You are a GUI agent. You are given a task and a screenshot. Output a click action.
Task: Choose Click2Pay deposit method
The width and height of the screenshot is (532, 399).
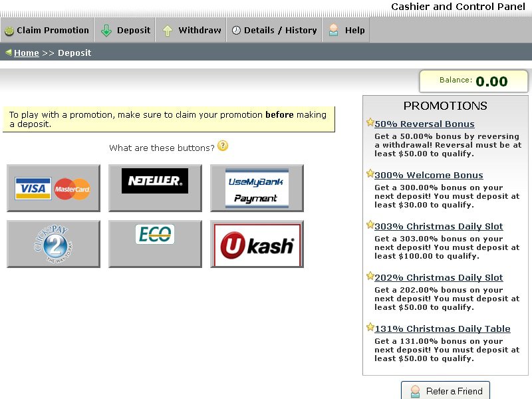tap(54, 244)
